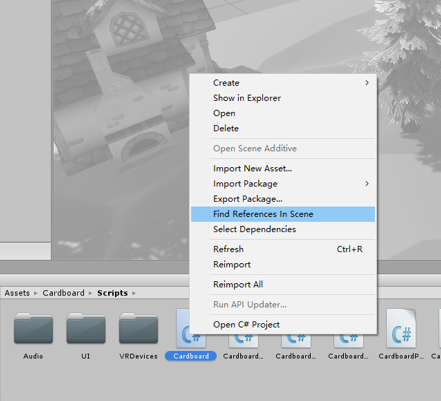Select the Audio folder label

(33, 356)
